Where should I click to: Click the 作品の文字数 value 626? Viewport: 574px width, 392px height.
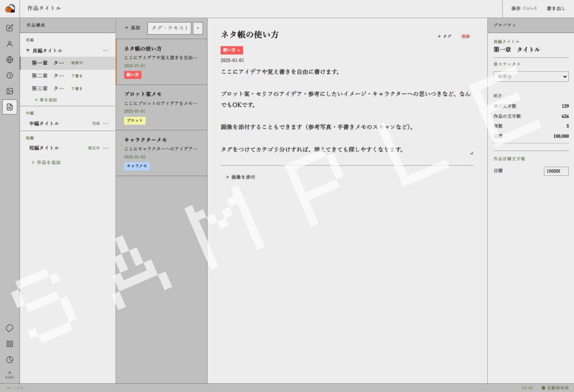click(x=565, y=116)
